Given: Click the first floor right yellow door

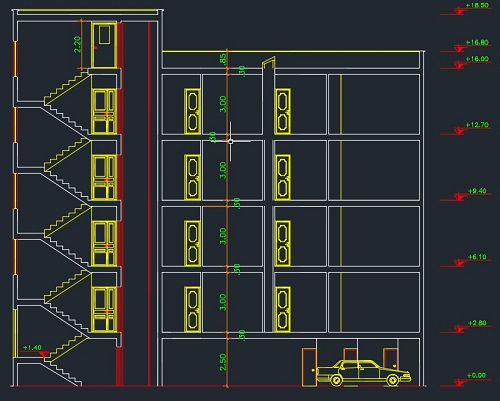Looking at the screenshot, I should coord(282,309).
